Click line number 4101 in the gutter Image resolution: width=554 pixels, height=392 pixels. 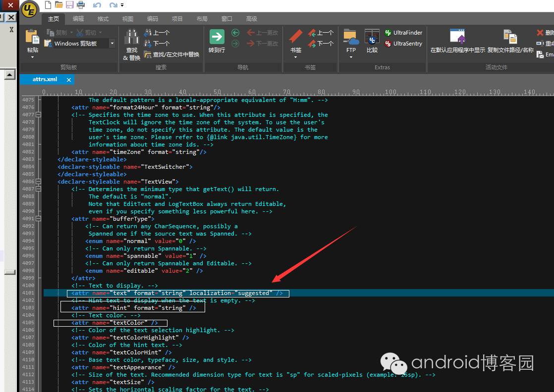(x=28, y=293)
